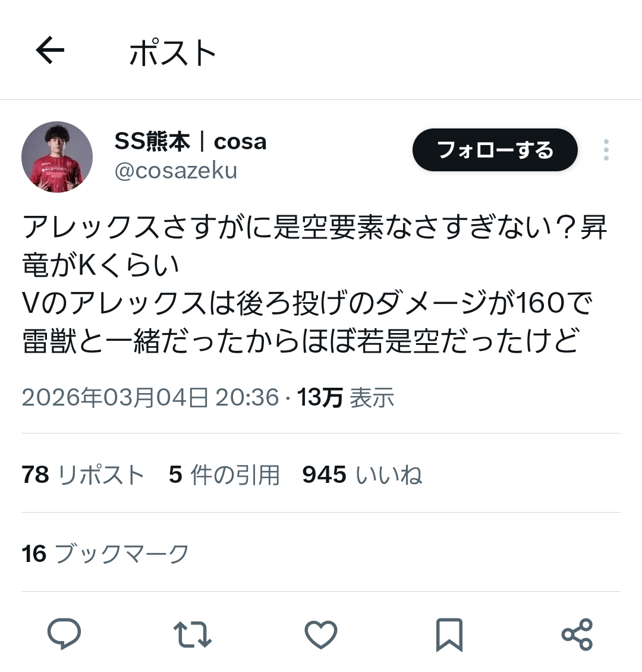Click the post text about アレックス
Viewport: 642px width, 672px height.
tap(315, 284)
